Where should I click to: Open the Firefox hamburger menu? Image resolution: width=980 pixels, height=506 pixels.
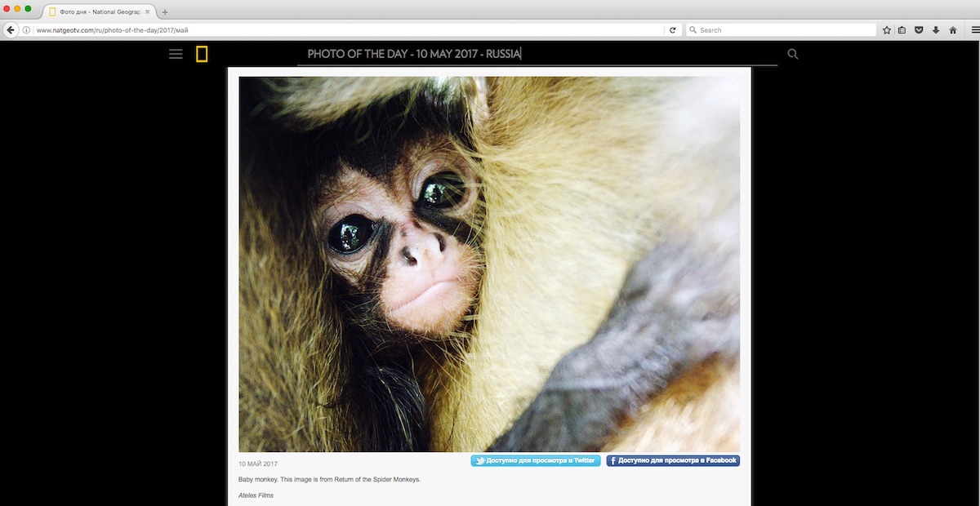[x=975, y=30]
